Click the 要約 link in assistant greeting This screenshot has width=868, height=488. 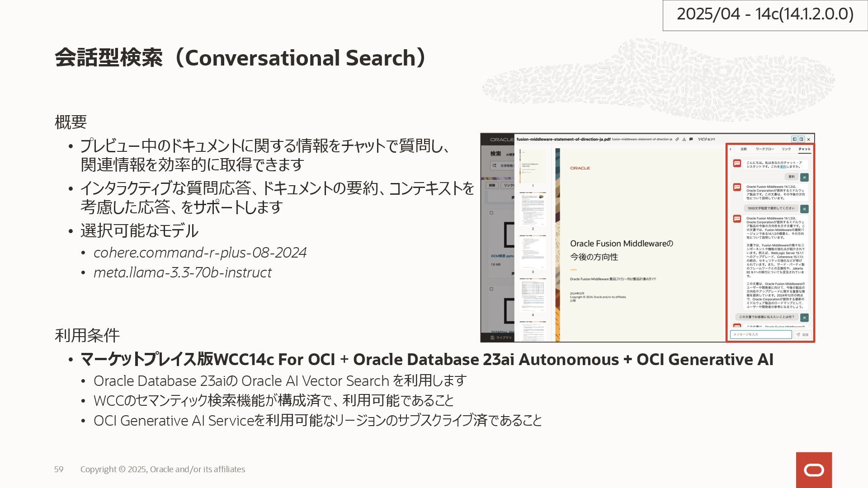pos(783,167)
